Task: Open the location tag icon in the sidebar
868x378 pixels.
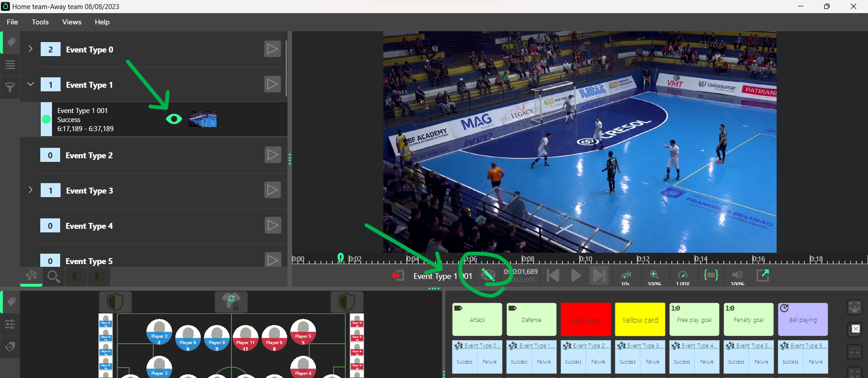Action: [x=10, y=347]
